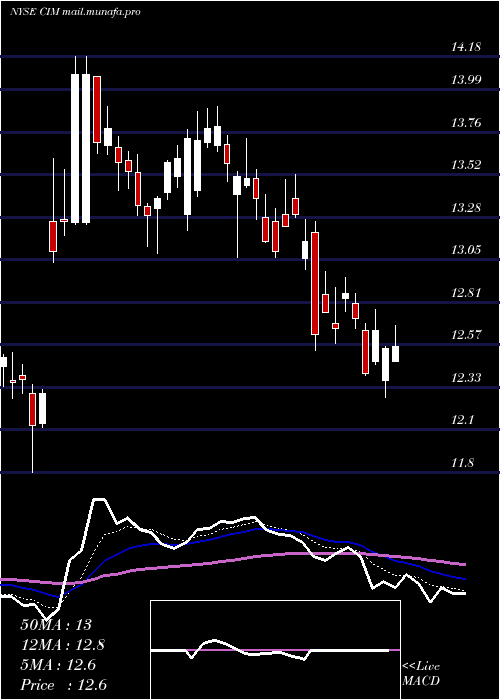Click the 13.76 price axis label
500x700 pixels.
pos(466,122)
